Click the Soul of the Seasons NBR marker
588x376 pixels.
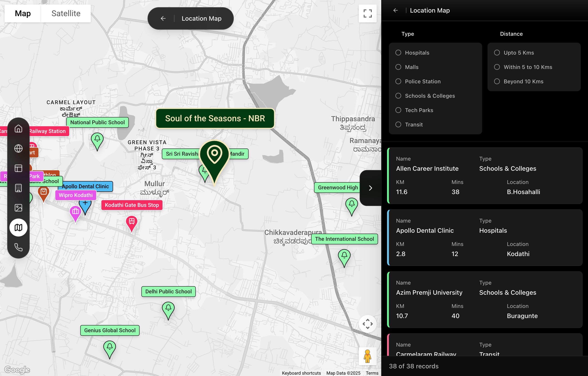[x=214, y=161]
